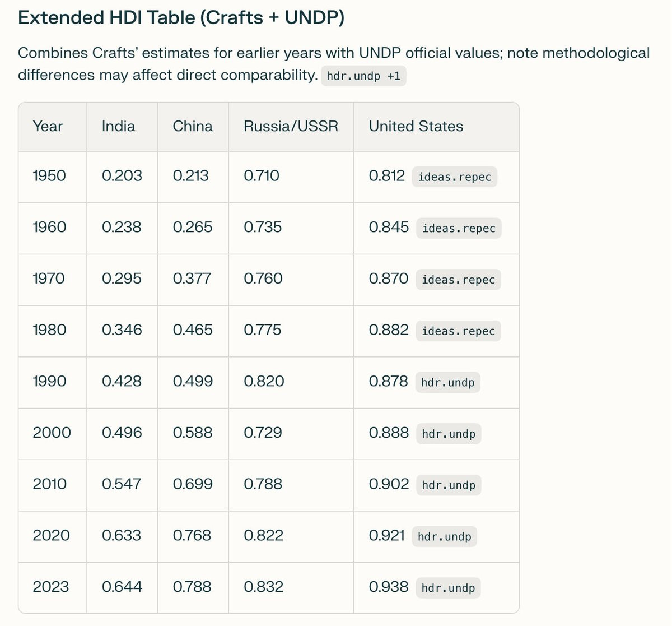This screenshot has width=672, height=626.
Task: Click hdr.undp citation beside 0.921
Action: pos(444,537)
